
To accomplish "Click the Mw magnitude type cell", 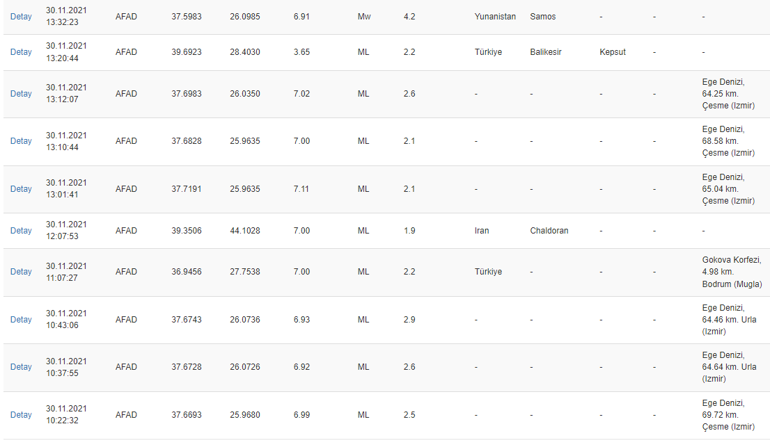I will (x=364, y=16).
